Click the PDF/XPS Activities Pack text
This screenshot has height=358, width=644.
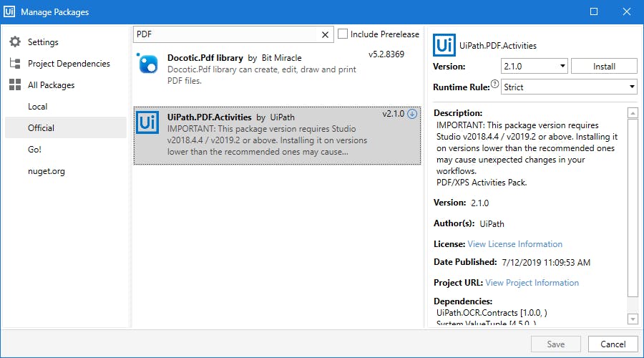482,183
